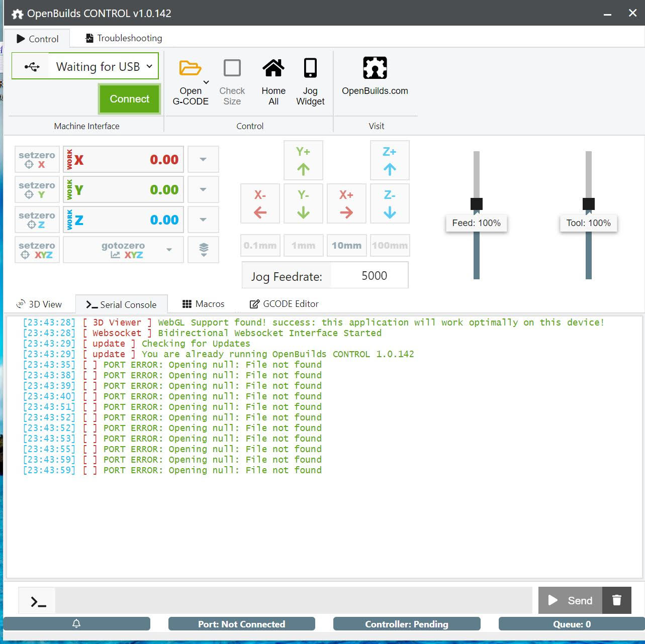Click the X work coordinate 0.00 value
The image size is (645, 644).
click(164, 160)
